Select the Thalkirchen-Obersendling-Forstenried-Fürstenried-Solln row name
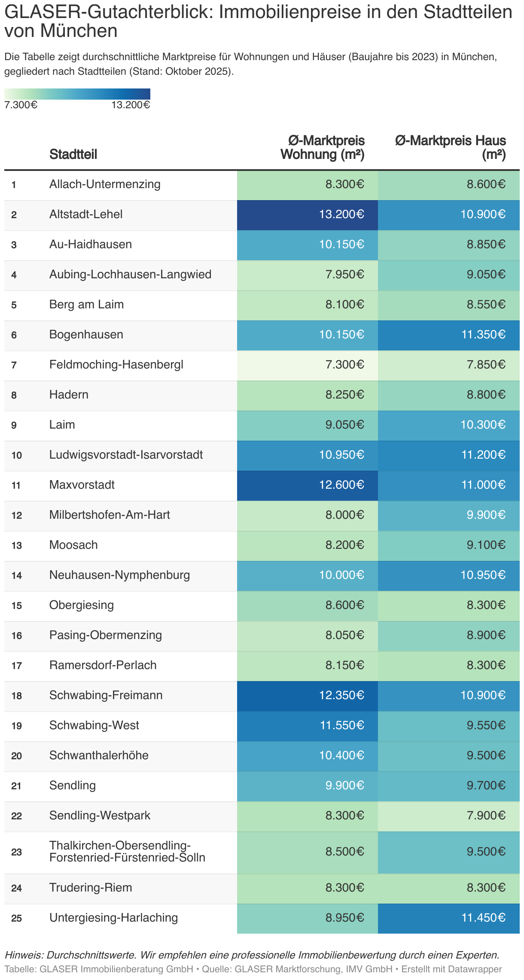The height and width of the screenshot is (980, 524). pyautogui.click(x=127, y=852)
